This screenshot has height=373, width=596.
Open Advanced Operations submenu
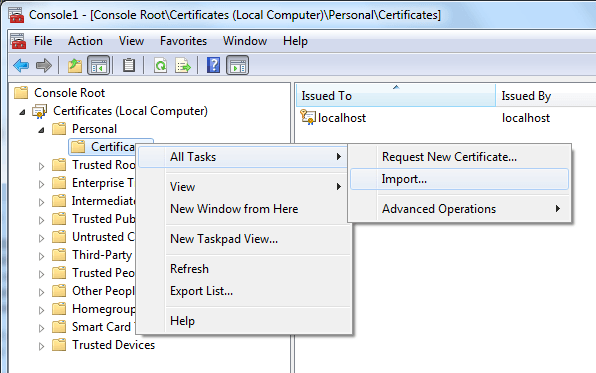pyautogui.click(x=459, y=209)
